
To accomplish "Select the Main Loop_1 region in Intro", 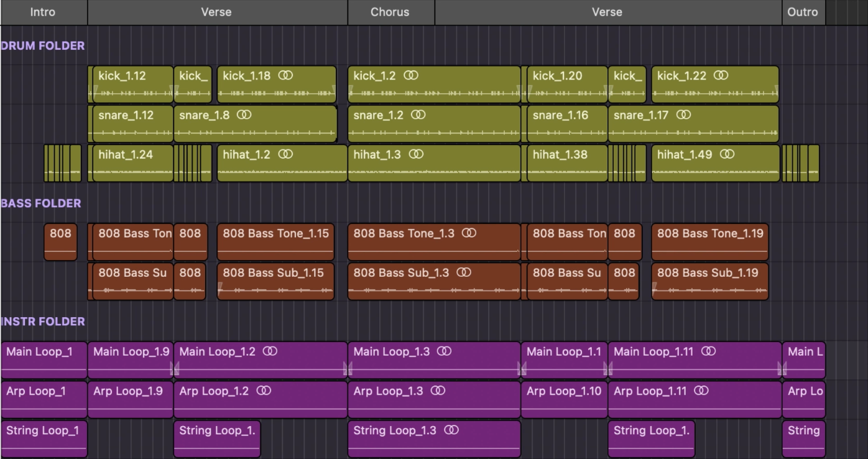I will [44, 360].
